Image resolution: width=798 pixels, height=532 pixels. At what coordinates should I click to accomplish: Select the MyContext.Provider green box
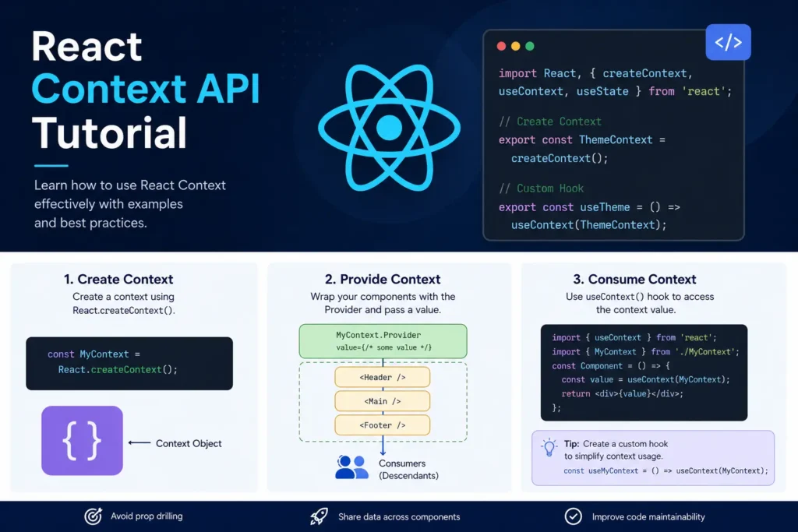(x=383, y=341)
